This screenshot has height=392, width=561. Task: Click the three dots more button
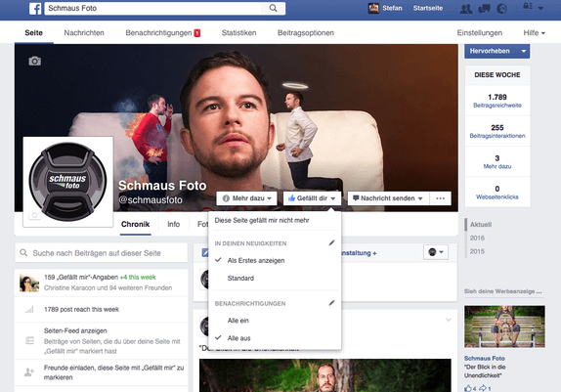tap(441, 198)
